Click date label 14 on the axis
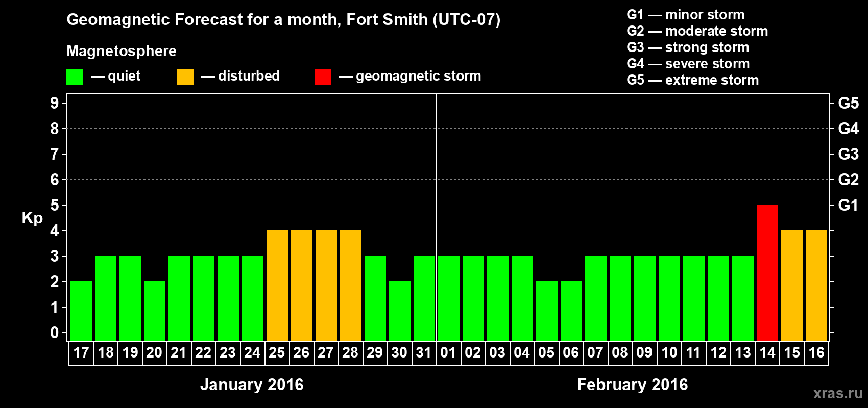The image size is (868, 408). pos(767,353)
